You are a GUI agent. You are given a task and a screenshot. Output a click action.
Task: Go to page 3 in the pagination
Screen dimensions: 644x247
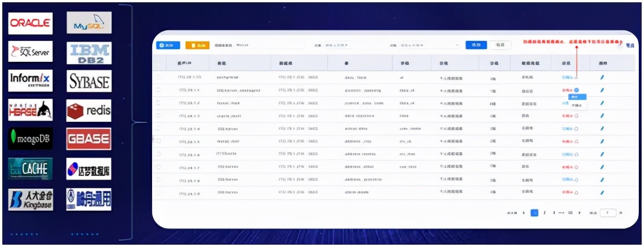click(x=554, y=213)
